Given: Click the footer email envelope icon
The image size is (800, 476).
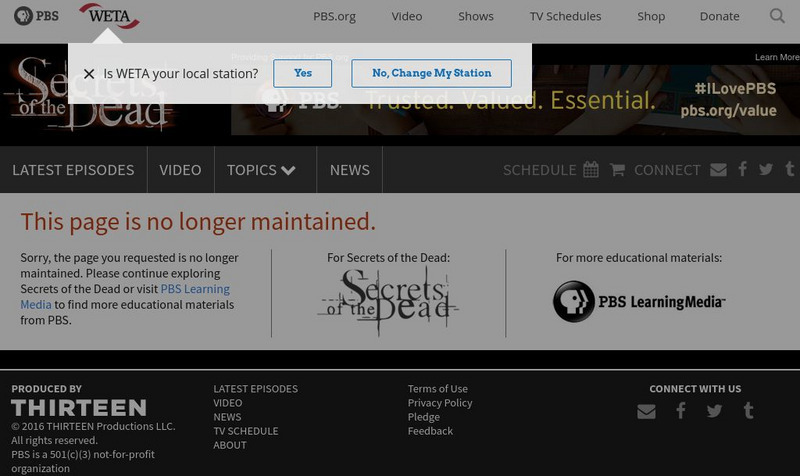Looking at the screenshot, I should click(646, 411).
